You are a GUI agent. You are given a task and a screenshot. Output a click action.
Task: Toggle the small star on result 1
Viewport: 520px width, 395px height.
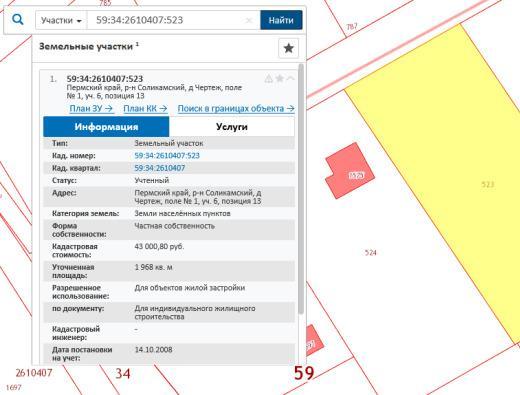tap(280, 78)
